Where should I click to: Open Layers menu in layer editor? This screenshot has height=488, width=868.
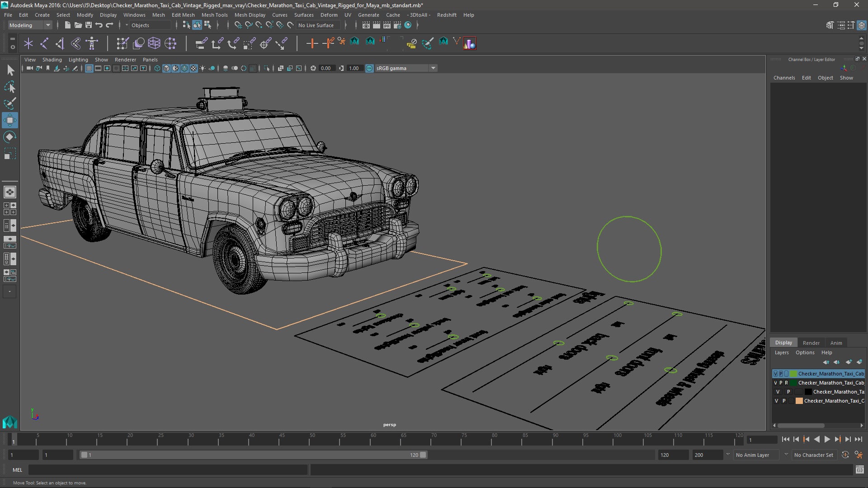[x=781, y=352]
